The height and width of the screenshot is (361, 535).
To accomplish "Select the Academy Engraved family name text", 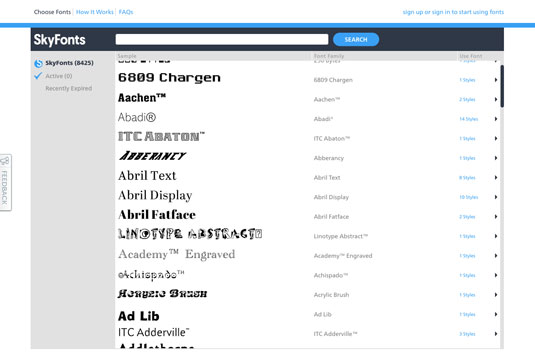I will (343, 256).
